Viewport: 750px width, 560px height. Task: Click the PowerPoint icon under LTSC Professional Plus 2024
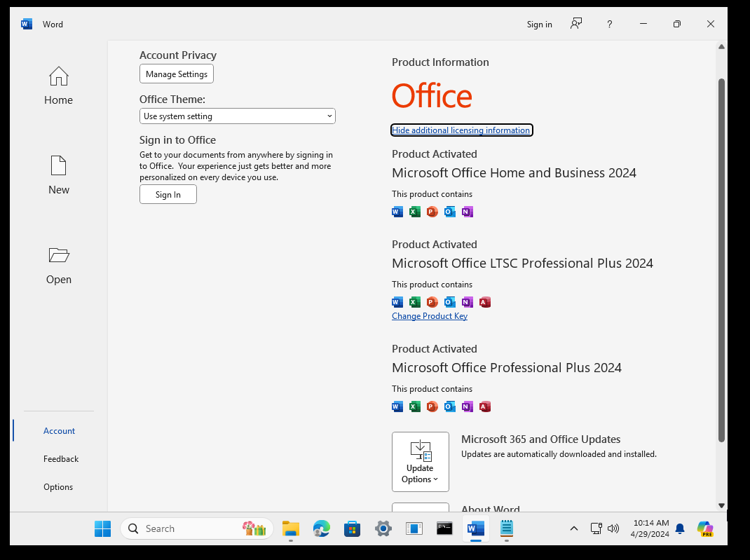click(432, 302)
